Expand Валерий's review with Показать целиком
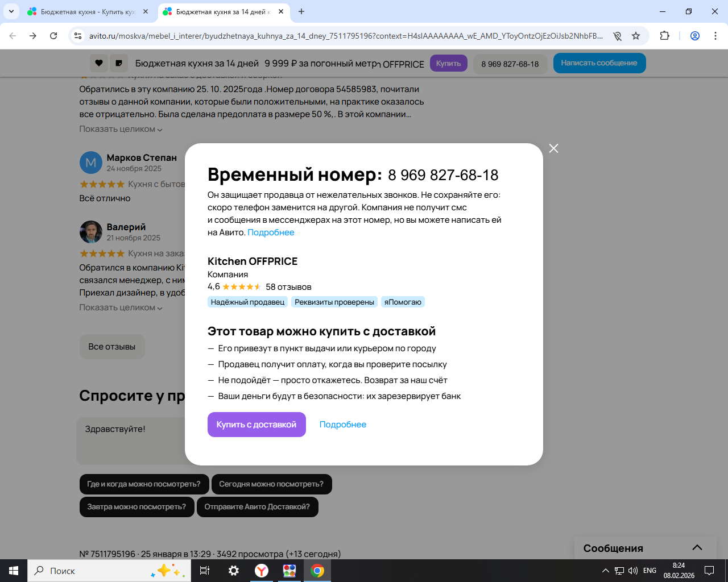 point(121,307)
